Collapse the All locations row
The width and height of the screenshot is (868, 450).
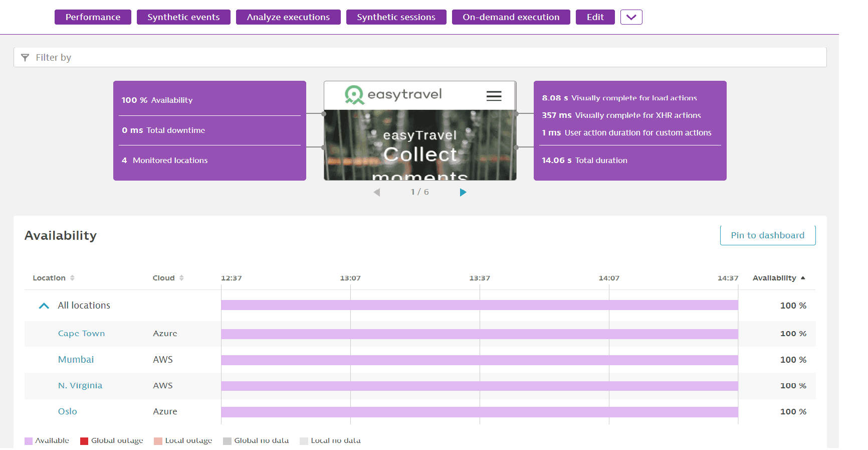[44, 306]
